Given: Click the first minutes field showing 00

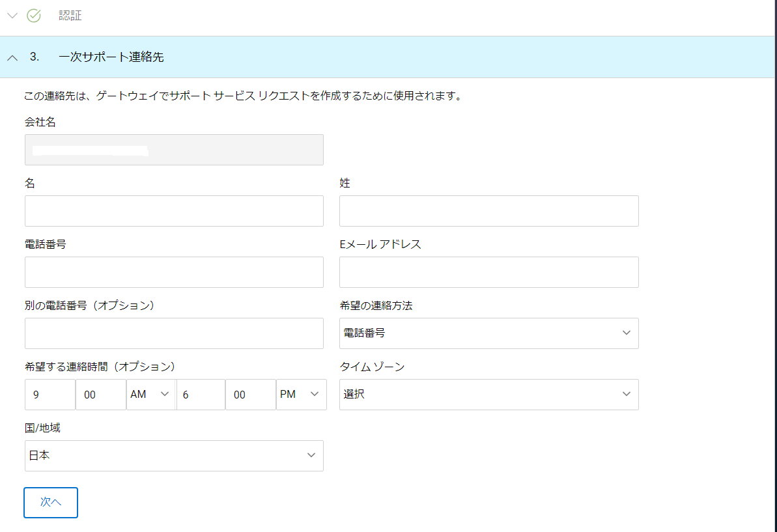Looking at the screenshot, I should pyautogui.click(x=100, y=394).
